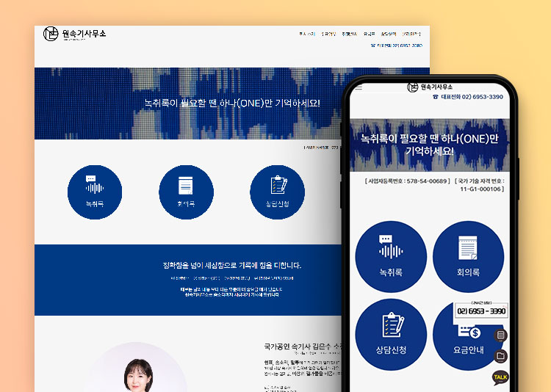Open the 상담신청 circle on desktop page

[x=278, y=192]
